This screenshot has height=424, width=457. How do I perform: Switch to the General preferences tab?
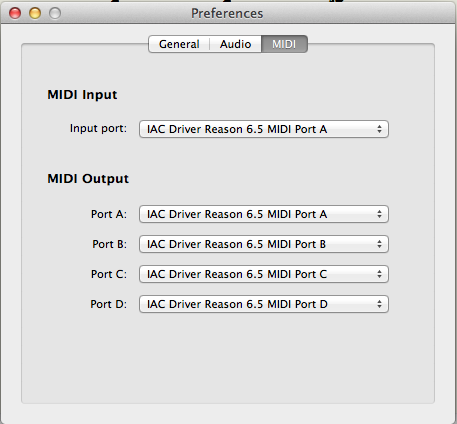tap(179, 44)
